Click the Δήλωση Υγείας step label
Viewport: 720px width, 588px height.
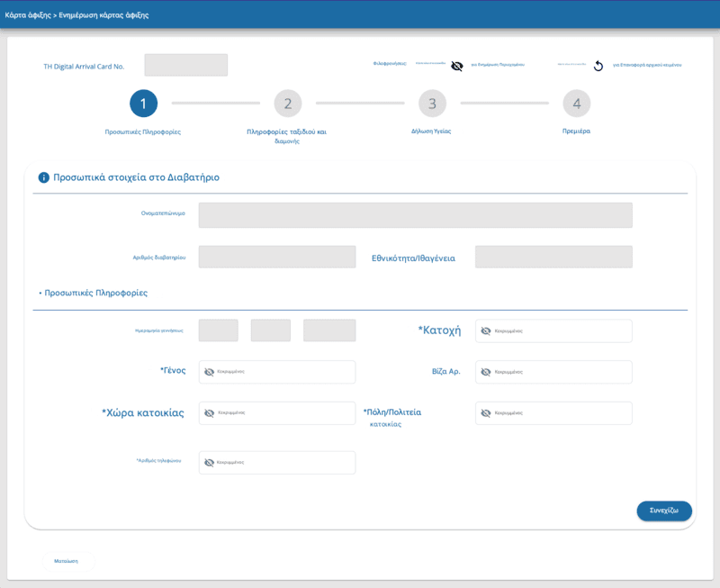point(431,131)
